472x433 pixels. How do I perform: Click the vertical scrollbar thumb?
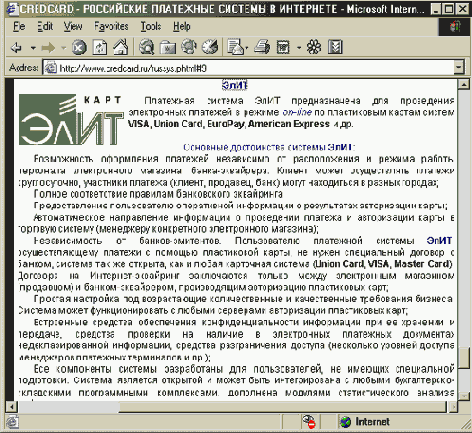464,358
